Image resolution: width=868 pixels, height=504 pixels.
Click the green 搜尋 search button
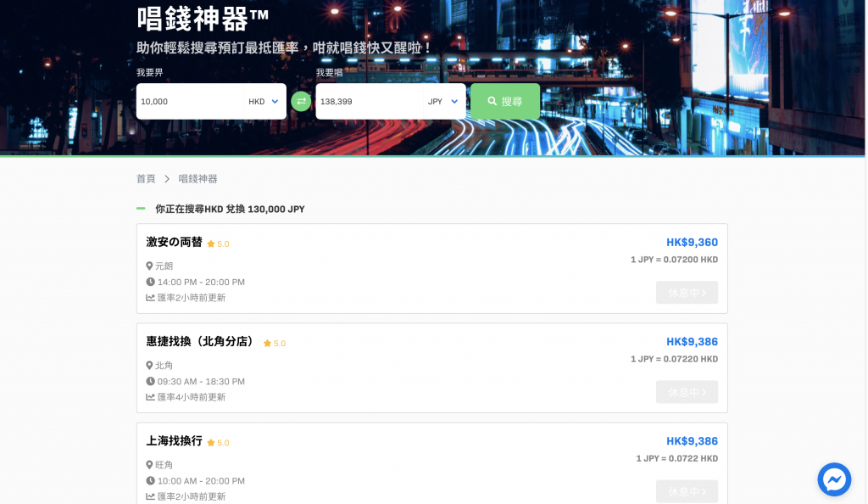tap(505, 101)
